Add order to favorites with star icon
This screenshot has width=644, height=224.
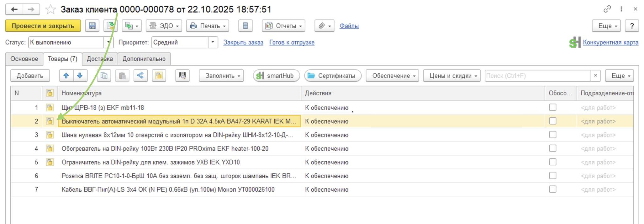(x=50, y=9)
